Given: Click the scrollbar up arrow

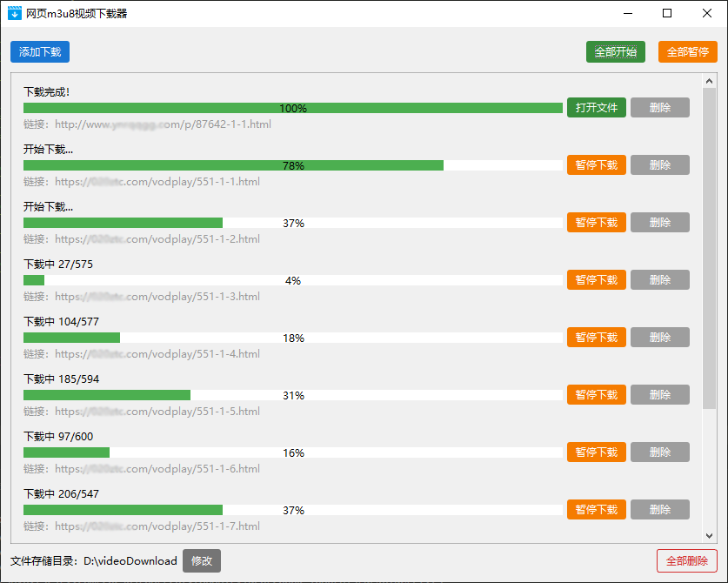Looking at the screenshot, I should tap(709, 81).
